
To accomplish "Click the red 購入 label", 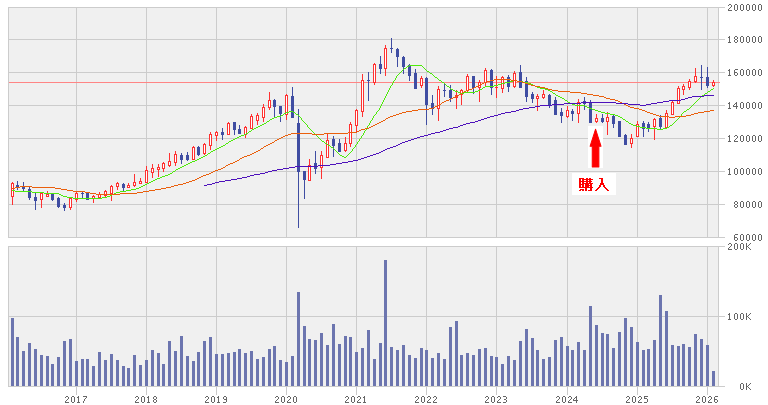I will [x=595, y=183].
